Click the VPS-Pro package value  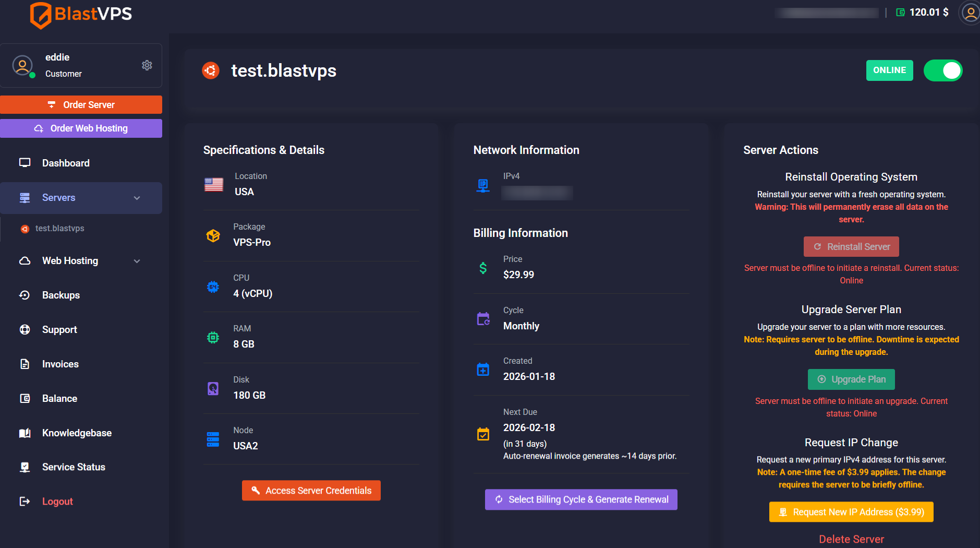pyautogui.click(x=252, y=243)
